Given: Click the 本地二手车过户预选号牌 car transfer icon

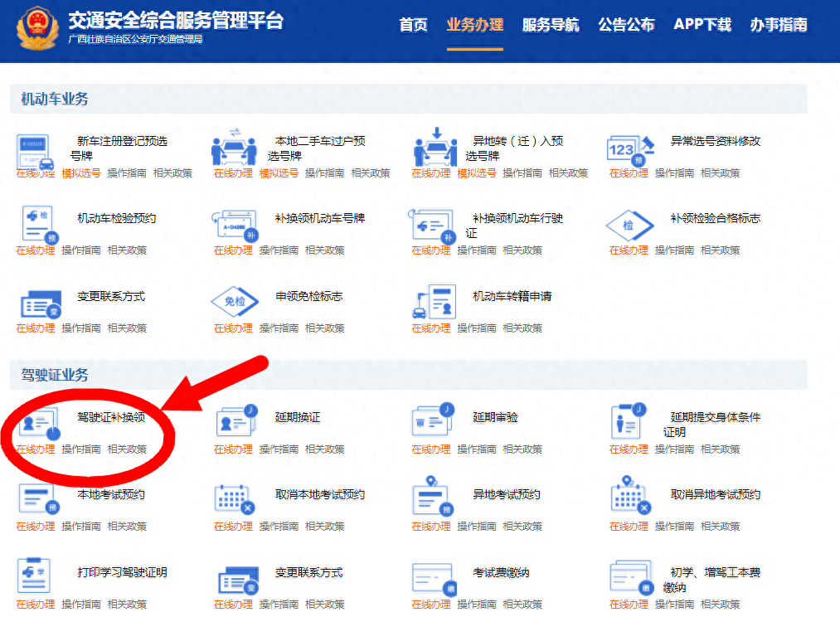Looking at the screenshot, I should point(234,148).
